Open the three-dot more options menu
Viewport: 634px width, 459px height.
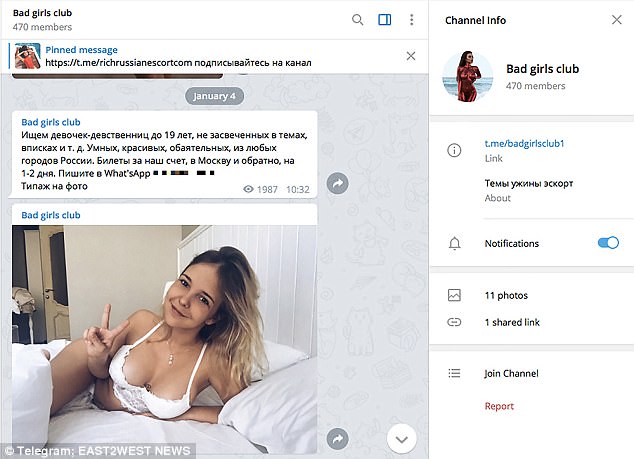(412, 20)
